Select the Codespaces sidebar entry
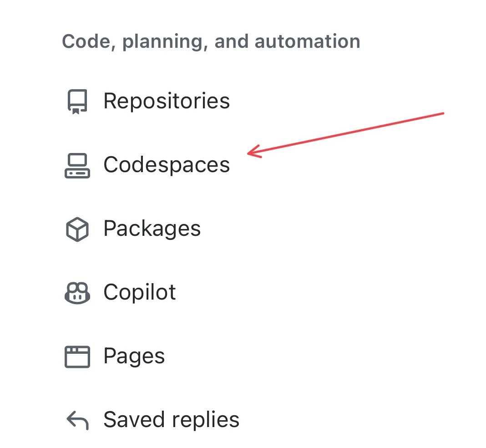 [167, 165]
